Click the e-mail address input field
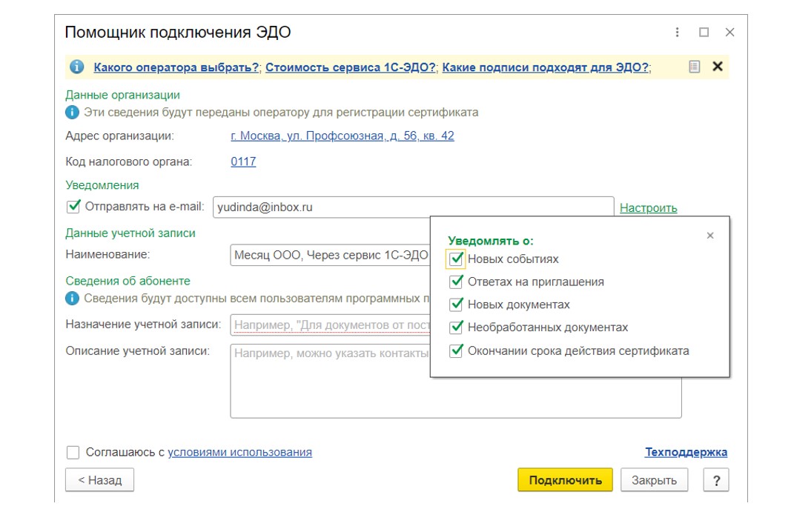The image size is (794, 532). [x=412, y=207]
